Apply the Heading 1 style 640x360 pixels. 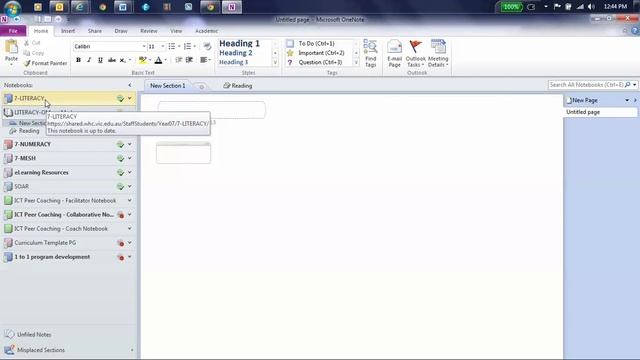coord(239,43)
